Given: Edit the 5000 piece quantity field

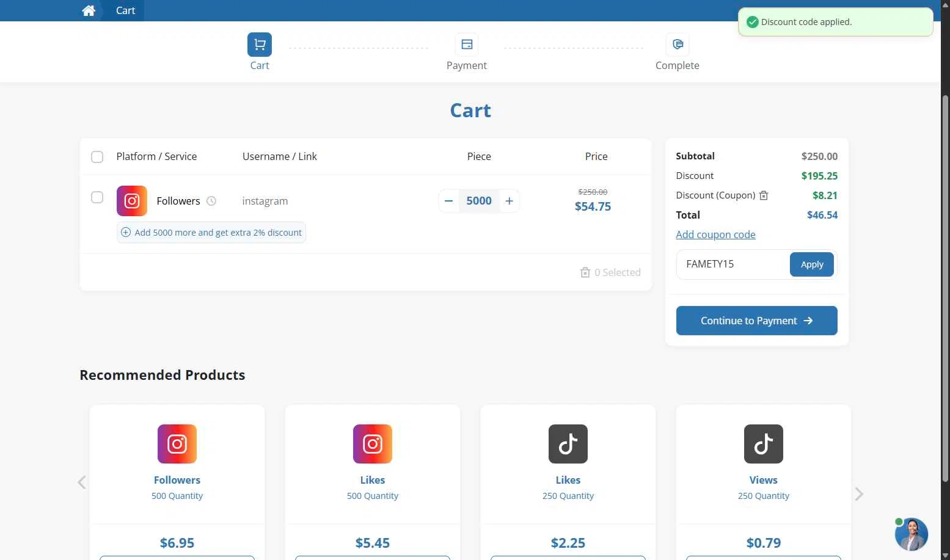Looking at the screenshot, I should (479, 201).
